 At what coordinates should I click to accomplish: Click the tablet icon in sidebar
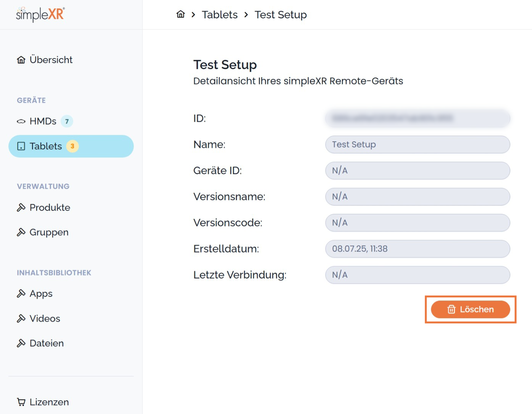(21, 146)
